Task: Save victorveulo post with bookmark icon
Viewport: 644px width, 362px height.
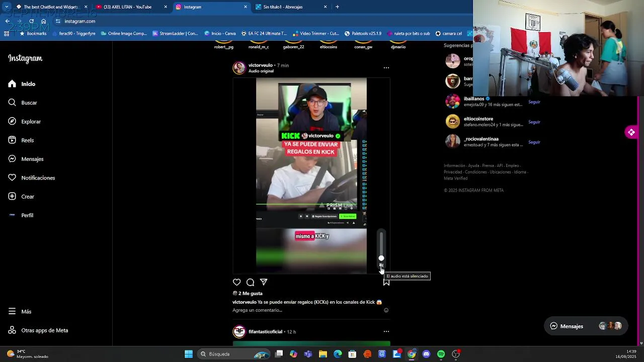Action: point(386,283)
